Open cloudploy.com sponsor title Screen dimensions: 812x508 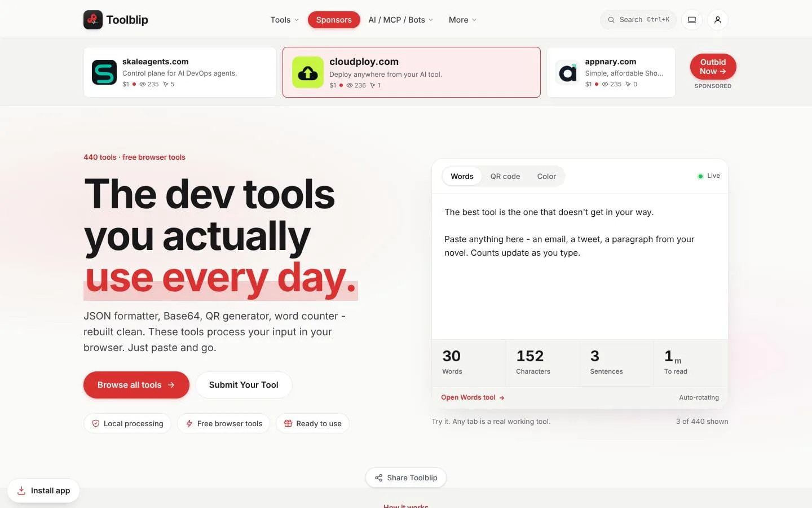click(x=364, y=62)
